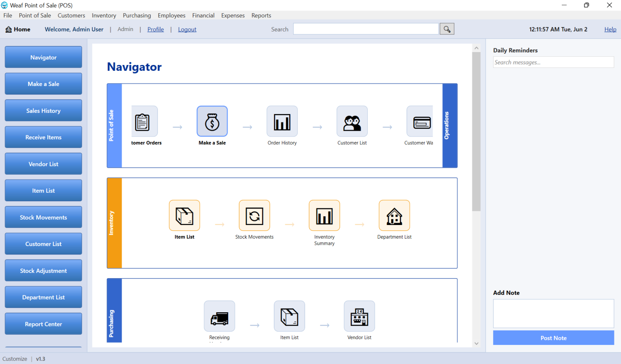Viewport: 621px width, 364px height.
Task: Open Report Center from sidebar
Action: coord(43,324)
